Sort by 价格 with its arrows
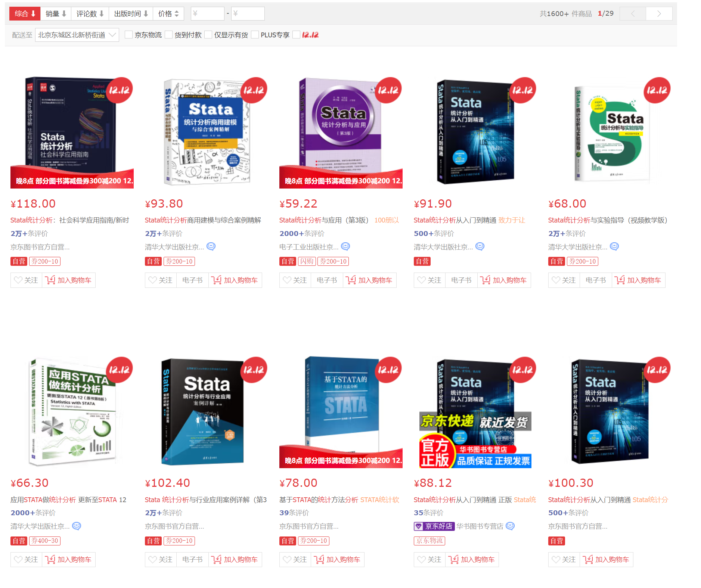The width and height of the screenshot is (701, 588). point(168,14)
